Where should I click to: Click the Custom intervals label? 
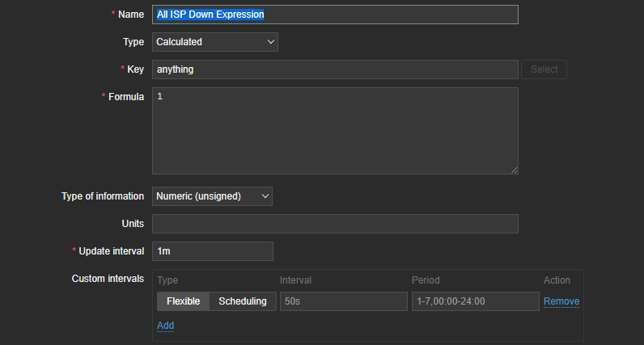[x=108, y=279]
